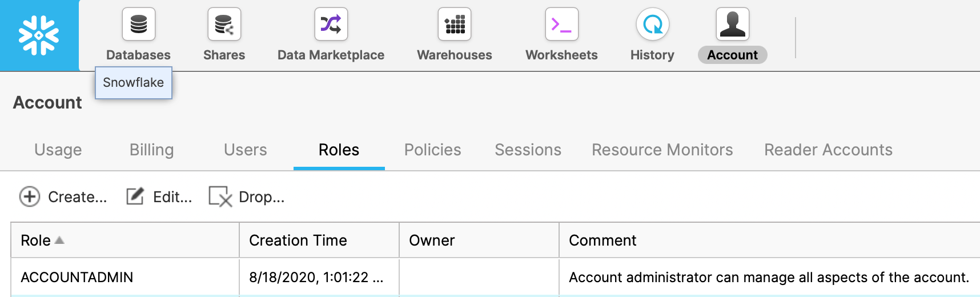Open the Shares icon
The width and height of the screenshot is (980, 297).
[224, 24]
